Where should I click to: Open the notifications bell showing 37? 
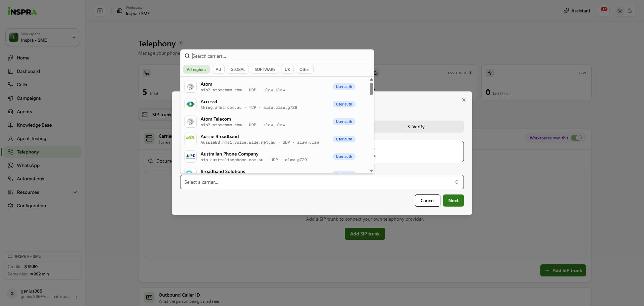click(604, 11)
